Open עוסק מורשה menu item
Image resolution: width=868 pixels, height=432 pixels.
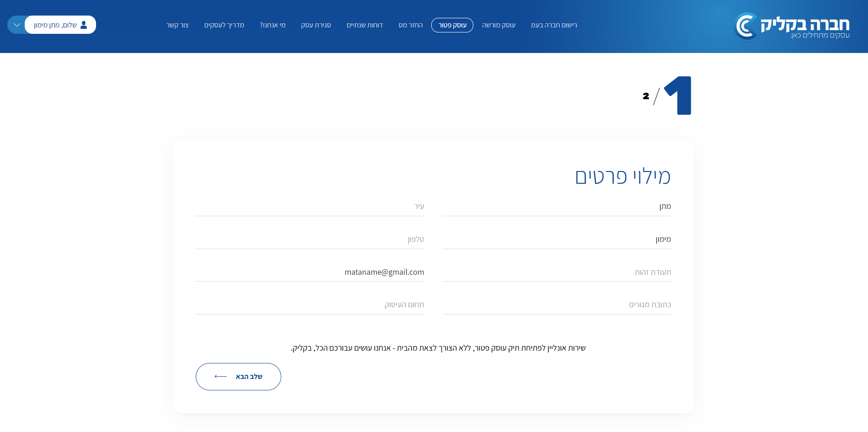point(498,25)
